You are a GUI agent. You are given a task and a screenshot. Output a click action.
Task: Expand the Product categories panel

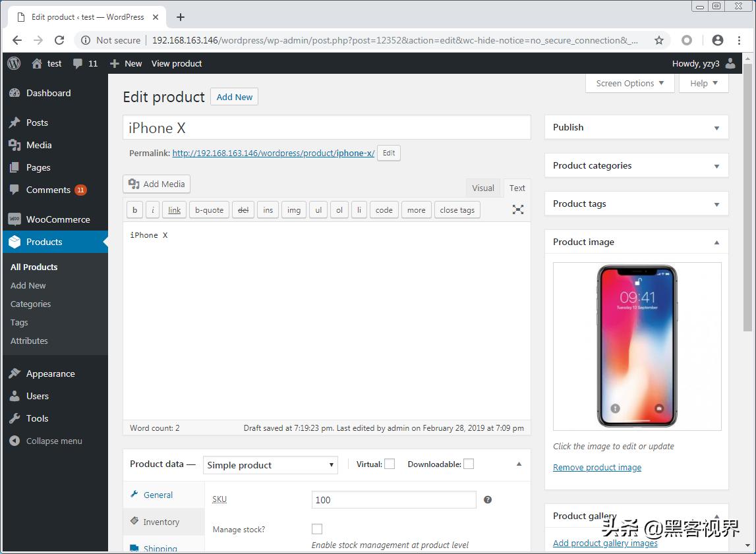click(x=716, y=166)
